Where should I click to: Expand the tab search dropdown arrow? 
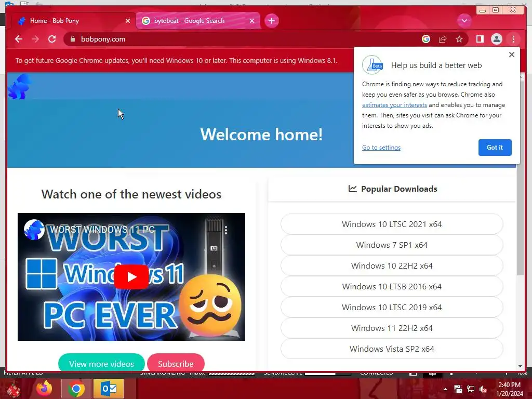[464, 21]
